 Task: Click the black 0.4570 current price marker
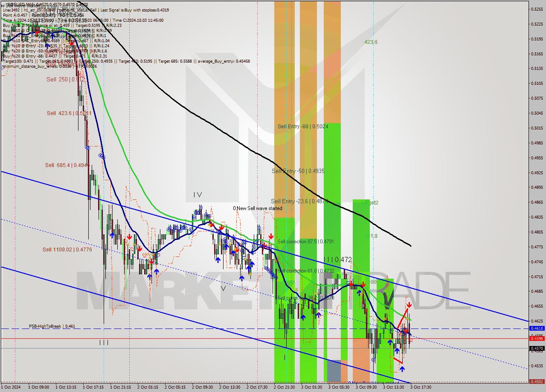[x=536, y=348]
